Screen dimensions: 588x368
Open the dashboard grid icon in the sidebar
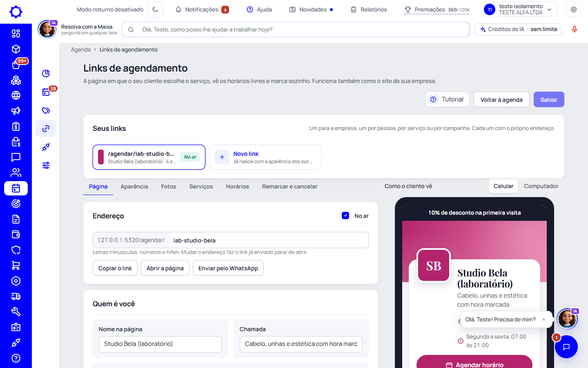pyautogui.click(x=16, y=34)
